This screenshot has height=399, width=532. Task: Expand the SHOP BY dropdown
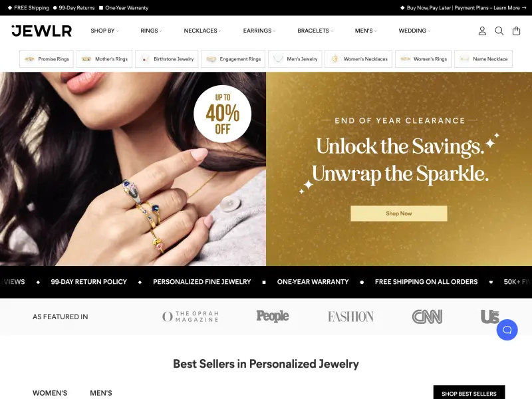(x=104, y=31)
